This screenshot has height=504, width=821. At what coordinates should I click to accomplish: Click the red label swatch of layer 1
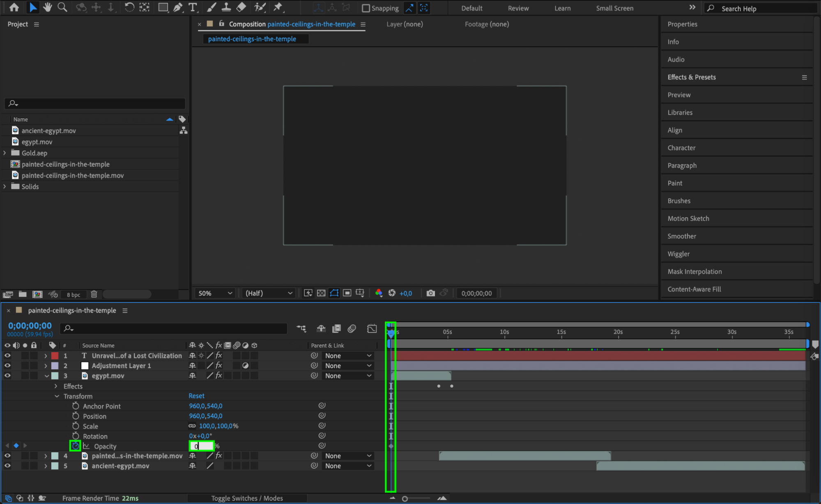tap(55, 355)
